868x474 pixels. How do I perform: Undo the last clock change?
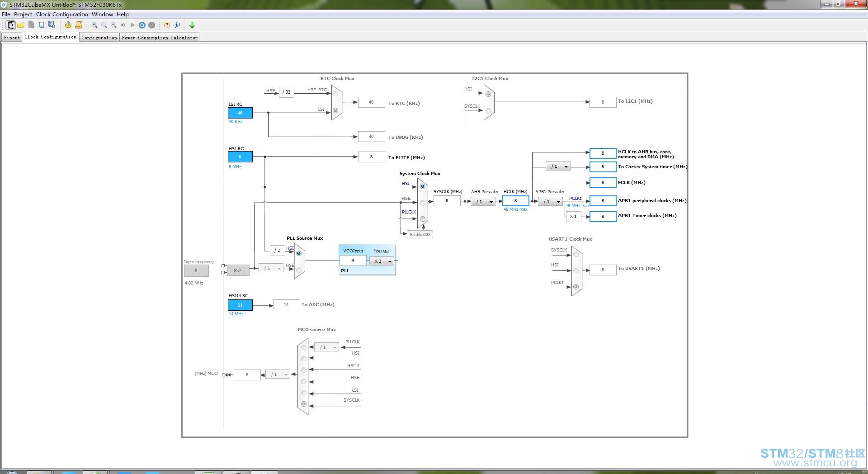[123, 25]
